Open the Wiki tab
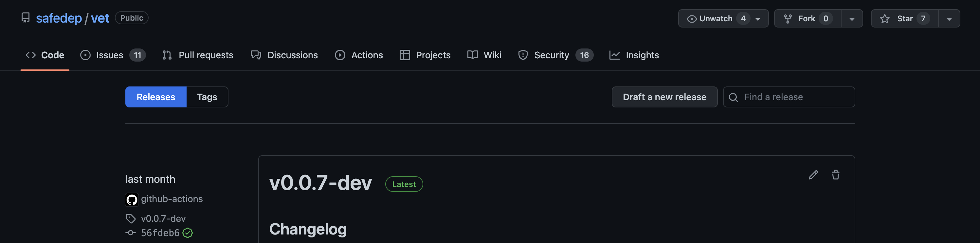Image resolution: width=980 pixels, height=243 pixels. 484,55
